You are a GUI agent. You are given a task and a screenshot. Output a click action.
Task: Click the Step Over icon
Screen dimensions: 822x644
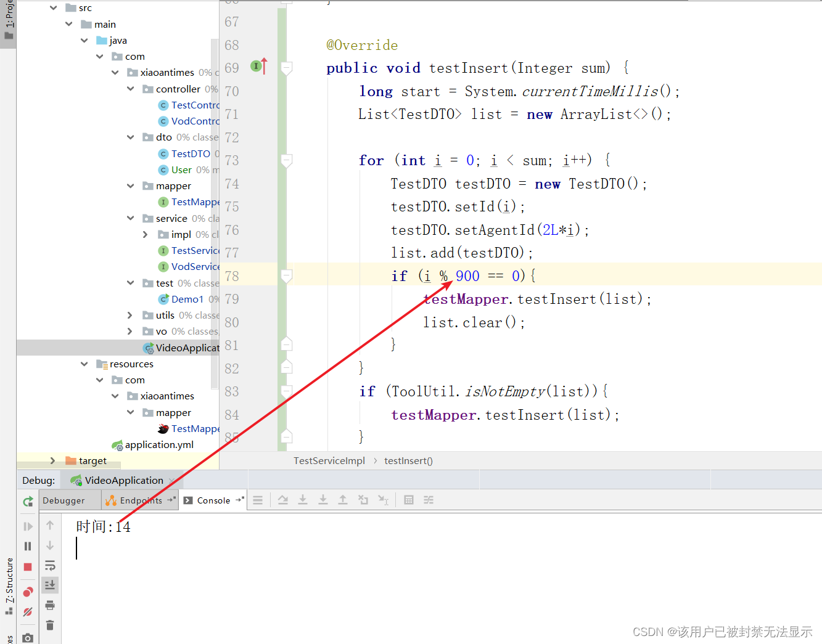pyautogui.click(x=283, y=500)
